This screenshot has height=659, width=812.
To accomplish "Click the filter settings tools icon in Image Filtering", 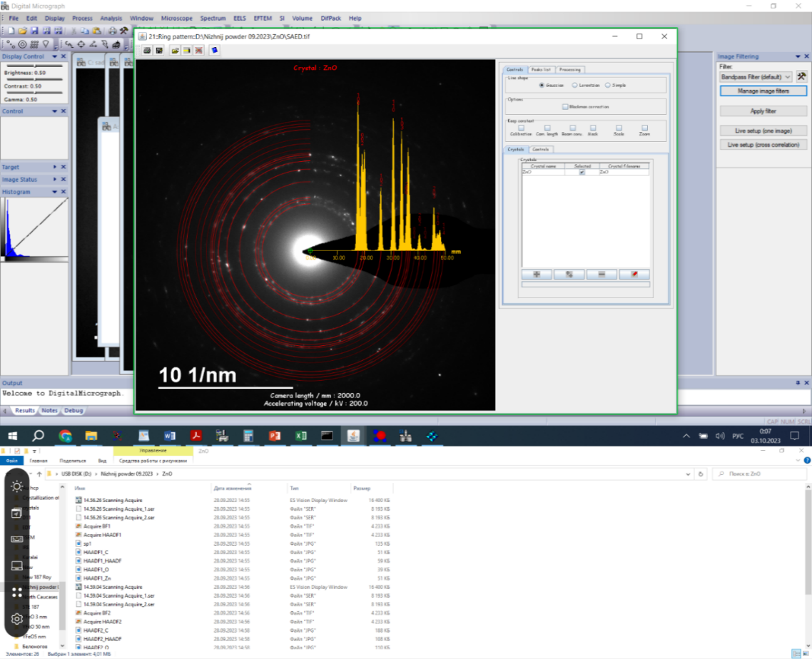I will click(801, 76).
